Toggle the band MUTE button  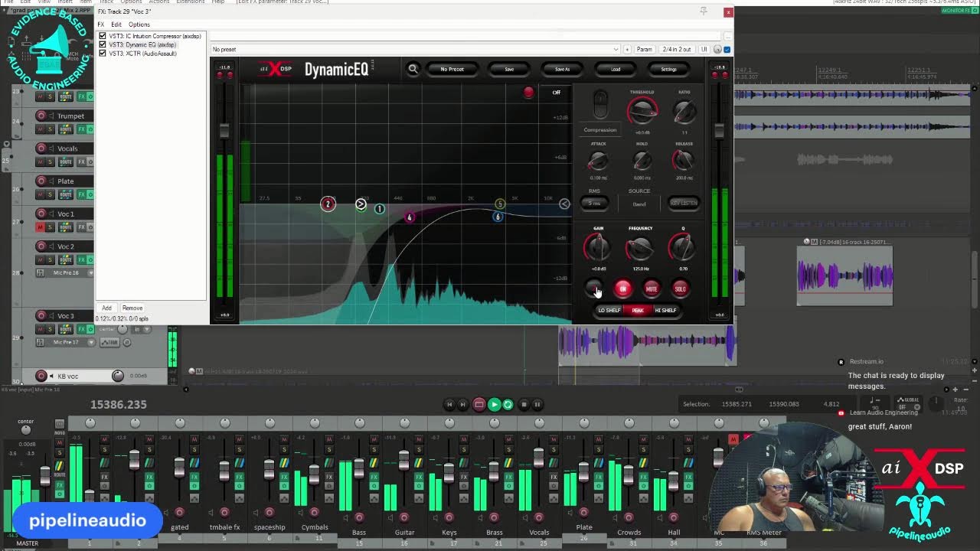point(652,289)
